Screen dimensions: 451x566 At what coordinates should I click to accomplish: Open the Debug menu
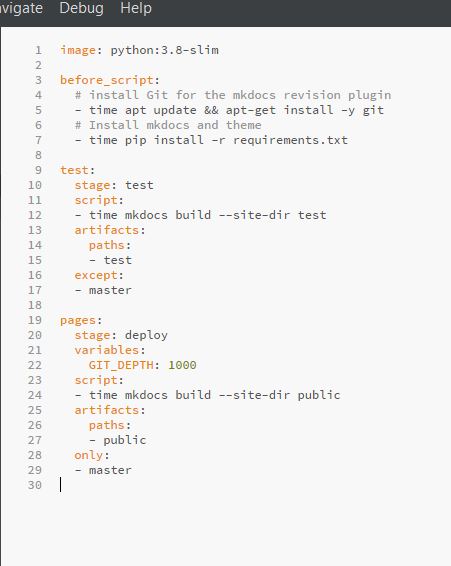pos(81,8)
